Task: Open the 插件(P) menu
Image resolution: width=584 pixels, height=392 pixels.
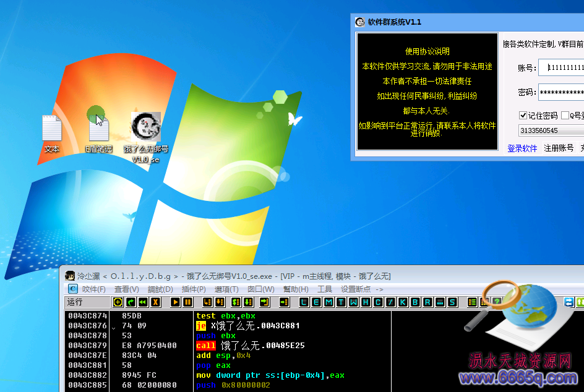Action: pyautogui.click(x=194, y=289)
